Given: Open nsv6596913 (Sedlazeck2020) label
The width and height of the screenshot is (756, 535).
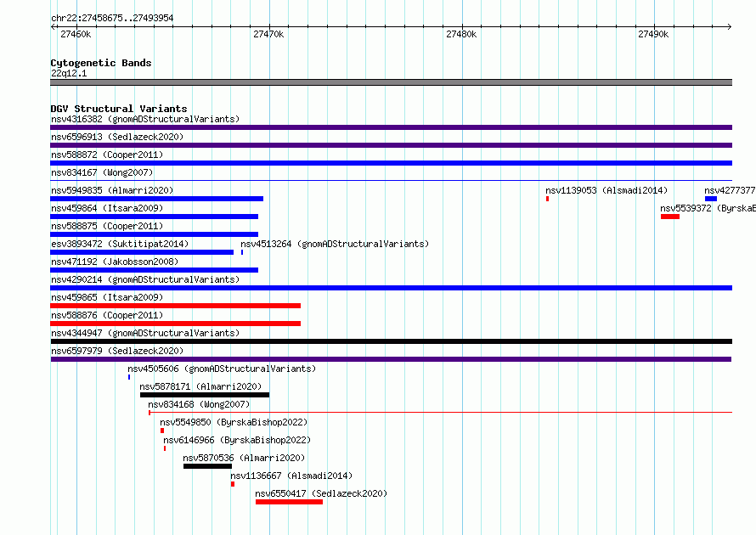Looking at the screenshot, I should tap(117, 137).
